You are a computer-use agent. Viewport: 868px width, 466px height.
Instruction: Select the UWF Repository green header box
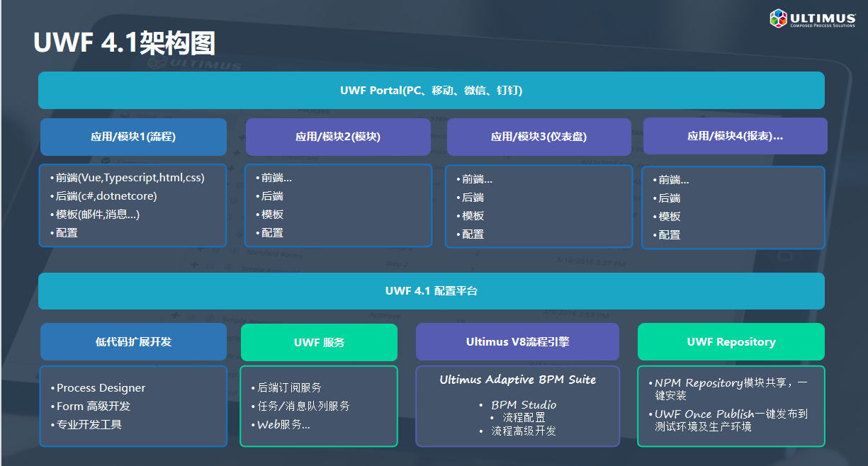[x=731, y=341]
